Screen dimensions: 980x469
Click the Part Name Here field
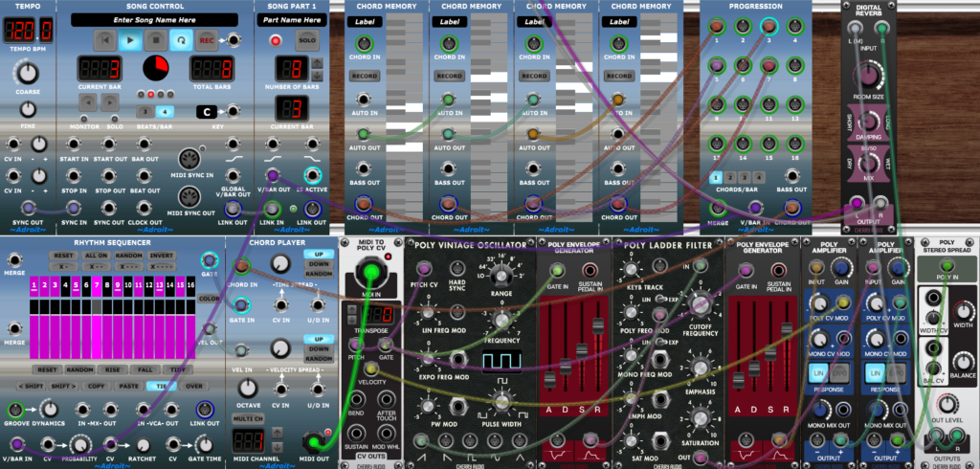292,20
